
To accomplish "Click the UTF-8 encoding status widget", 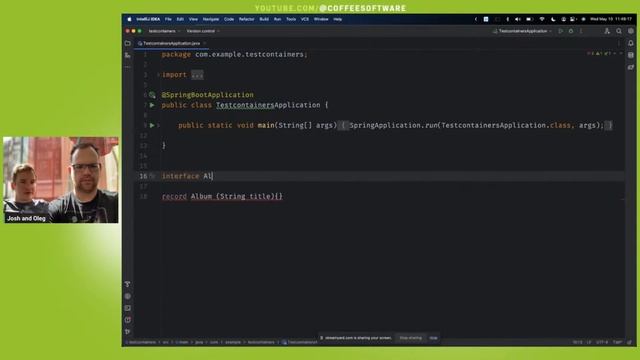I will pyautogui.click(x=602, y=342).
